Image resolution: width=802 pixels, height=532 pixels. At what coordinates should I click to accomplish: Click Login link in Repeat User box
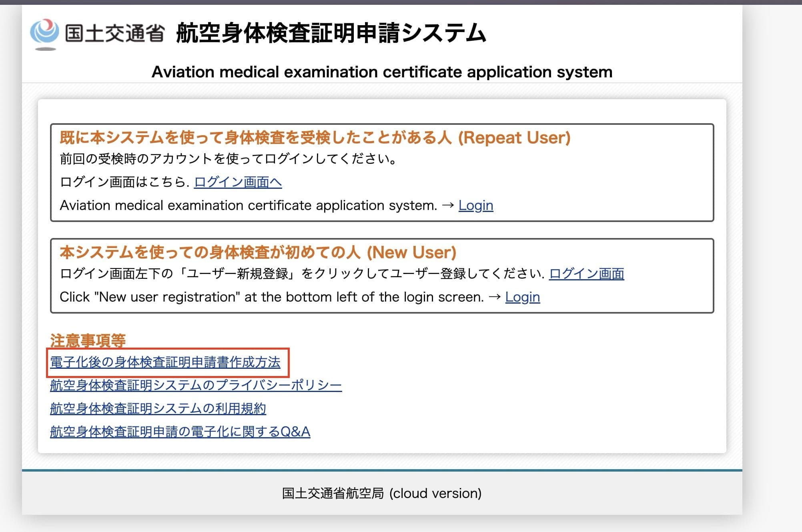[475, 206]
